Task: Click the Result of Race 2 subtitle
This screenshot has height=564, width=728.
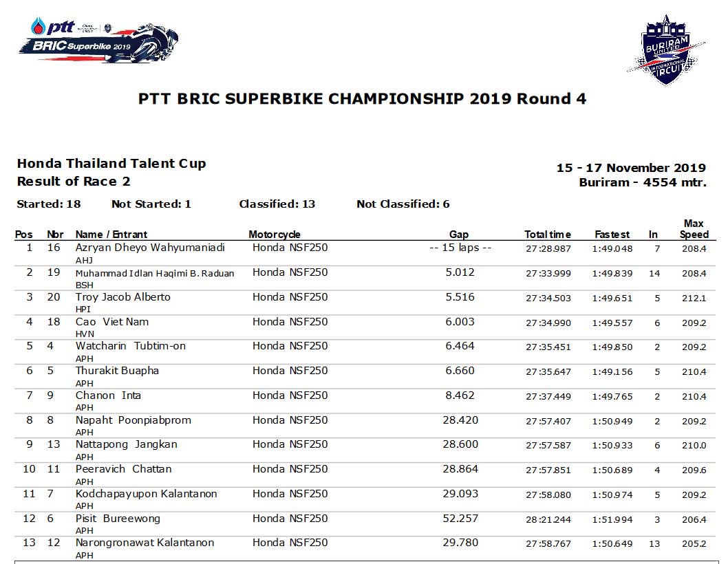Action: [x=74, y=182]
